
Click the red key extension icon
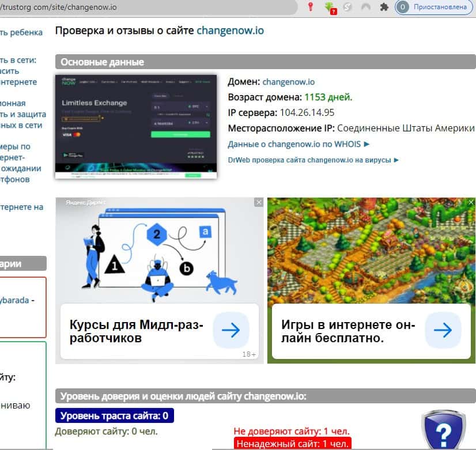point(310,7)
